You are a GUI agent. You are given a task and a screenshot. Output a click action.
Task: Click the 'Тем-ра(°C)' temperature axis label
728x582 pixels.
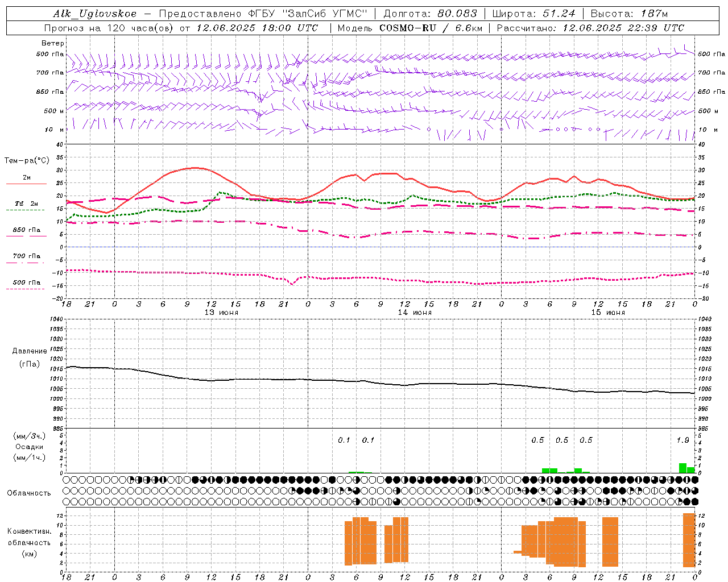click(27, 161)
